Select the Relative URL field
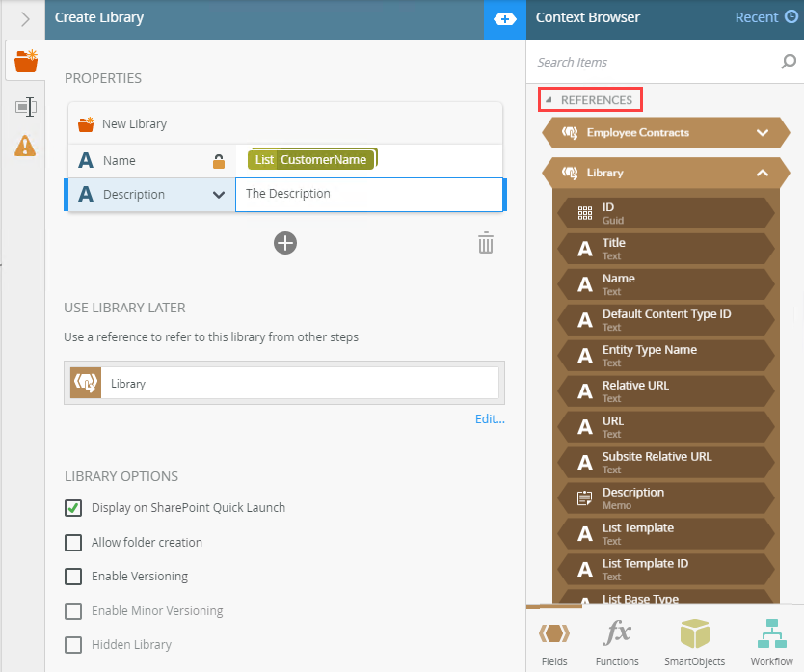The image size is (804, 672). [x=666, y=391]
